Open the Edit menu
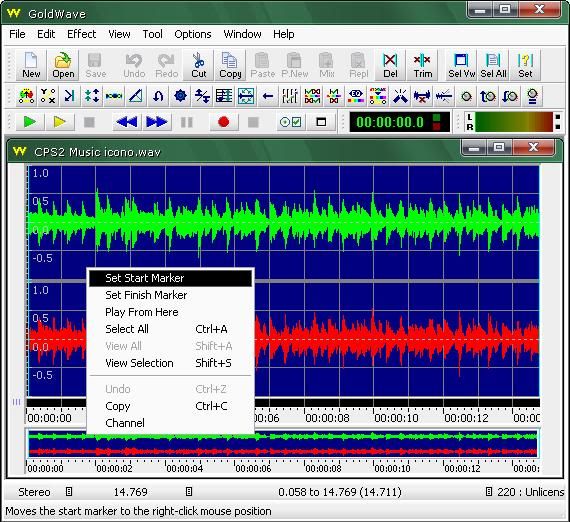Viewport: 570px width, 522px height. click(46, 34)
